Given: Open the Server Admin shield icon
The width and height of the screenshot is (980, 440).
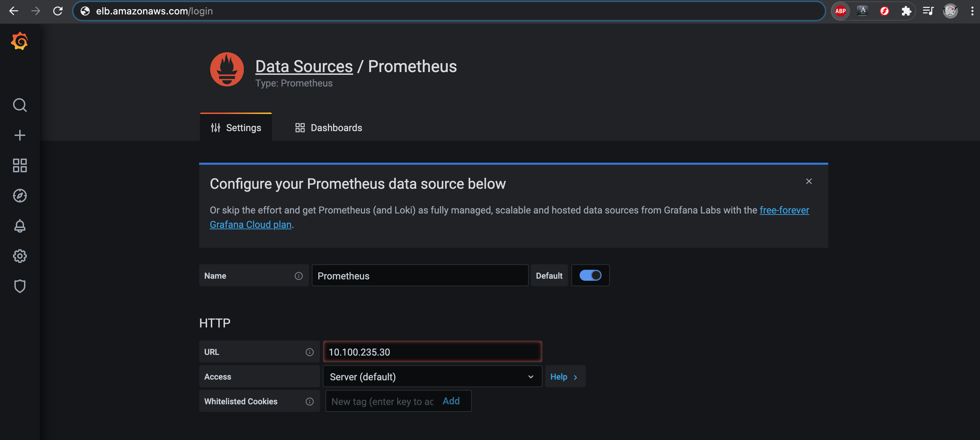Looking at the screenshot, I should pos(20,286).
